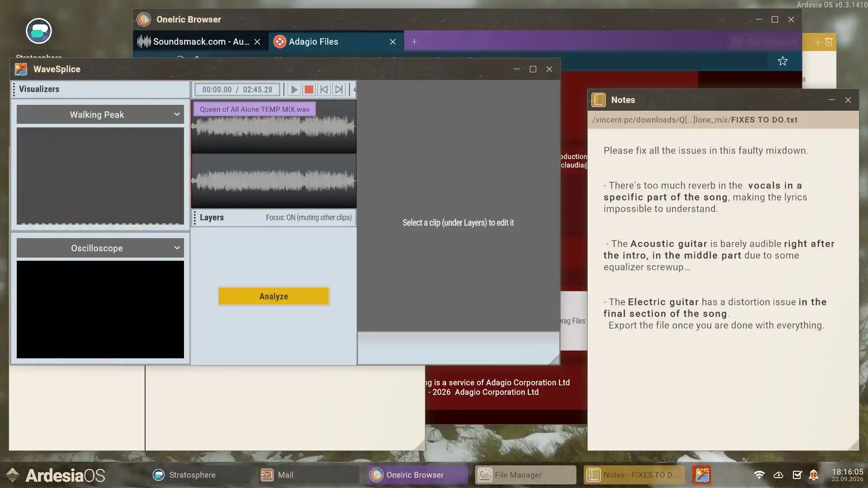Open the WaveSplice taskbar icon
This screenshot has width=868, height=488.
point(702,475)
